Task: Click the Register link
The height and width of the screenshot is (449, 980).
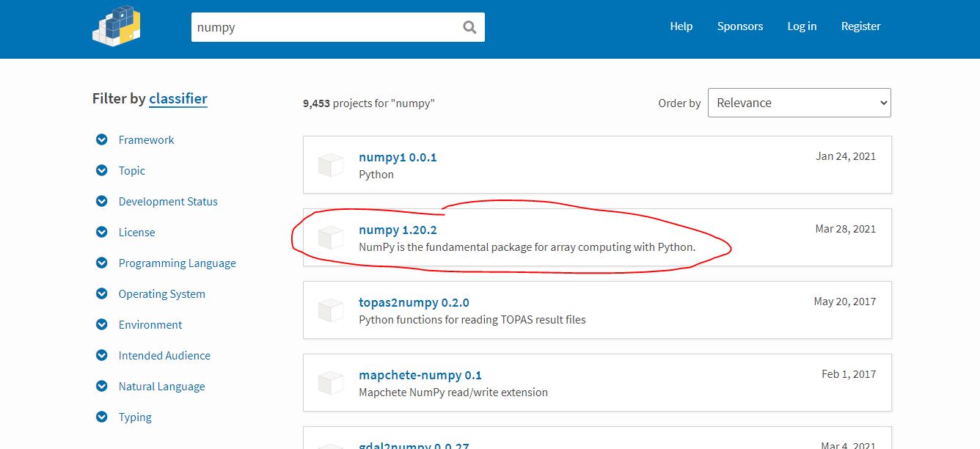Action: point(860,26)
